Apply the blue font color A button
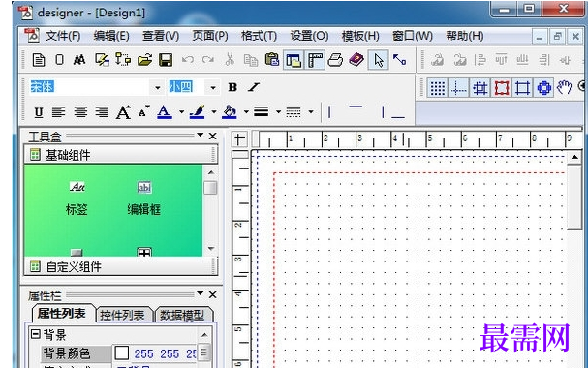 (x=165, y=112)
